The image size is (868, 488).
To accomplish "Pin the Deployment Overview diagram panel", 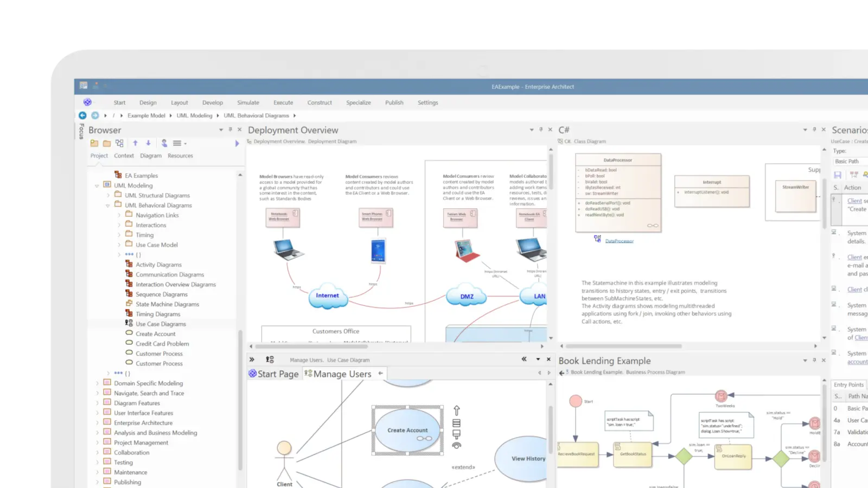I will tap(540, 130).
